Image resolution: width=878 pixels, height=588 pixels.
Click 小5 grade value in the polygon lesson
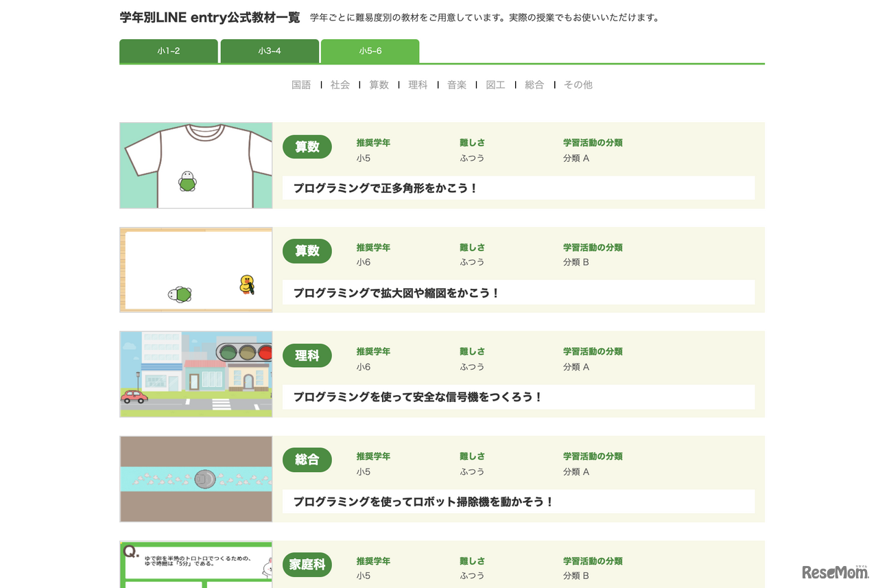click(x=364, y=158)
